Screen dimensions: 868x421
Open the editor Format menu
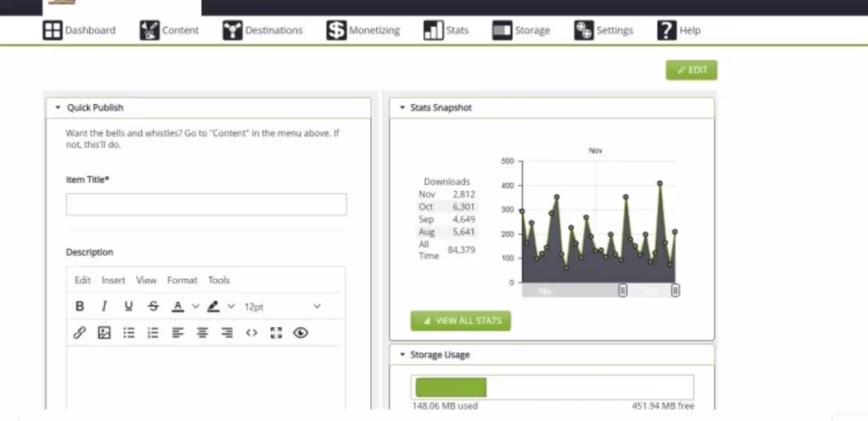click(182, 280)
